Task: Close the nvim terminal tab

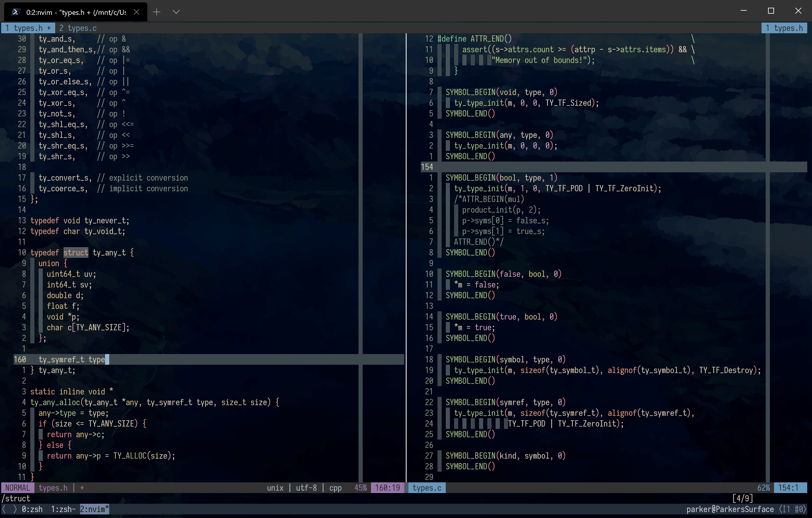Action: coord(136,12)
